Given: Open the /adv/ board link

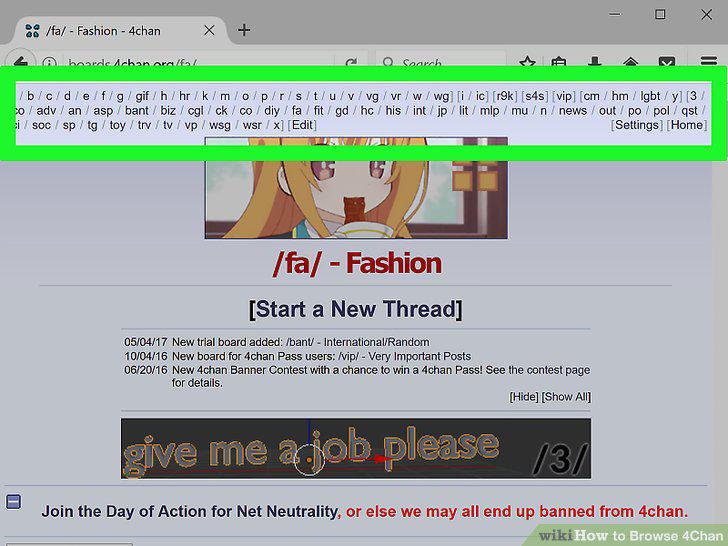Looking at the screenshot, I should [46, 110].
